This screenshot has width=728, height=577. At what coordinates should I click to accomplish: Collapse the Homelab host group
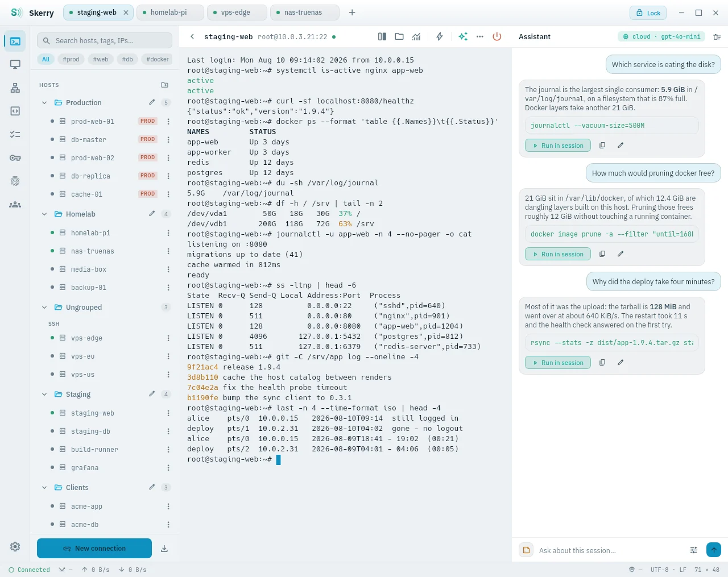44,214
